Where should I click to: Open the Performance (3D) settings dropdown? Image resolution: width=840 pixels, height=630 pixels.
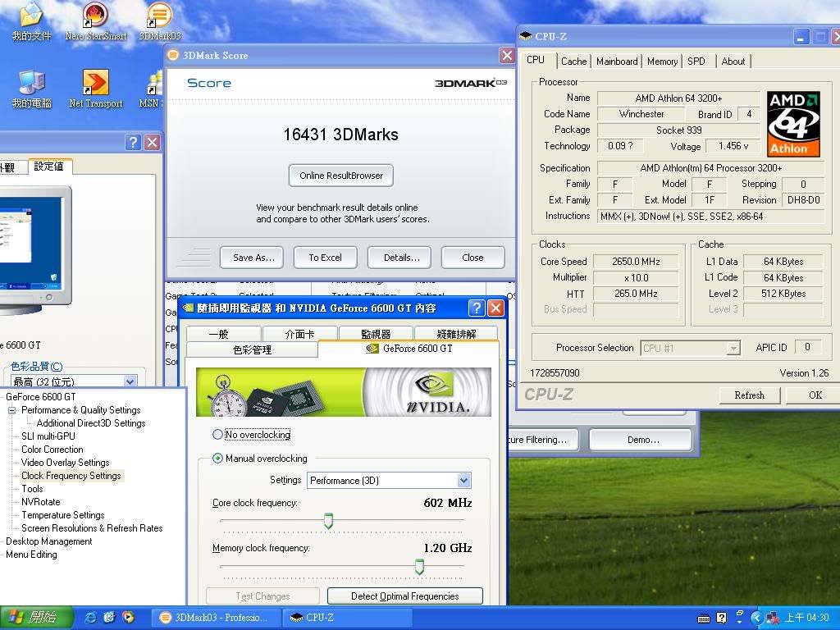click(464, 481)
